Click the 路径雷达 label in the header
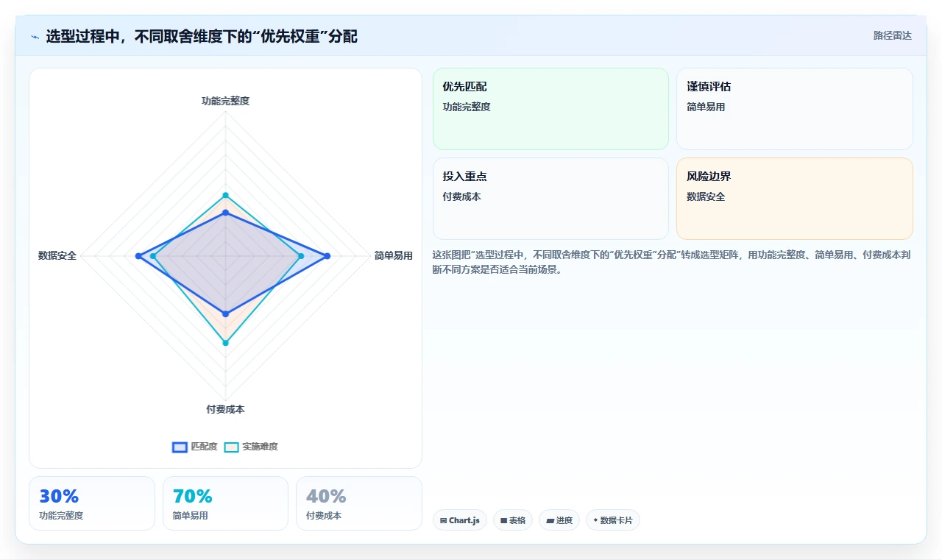 (x=892, y=35)
